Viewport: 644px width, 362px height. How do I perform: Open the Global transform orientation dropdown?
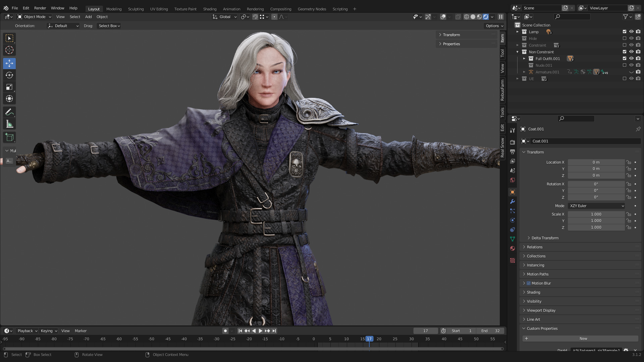[x=225, y=17]
